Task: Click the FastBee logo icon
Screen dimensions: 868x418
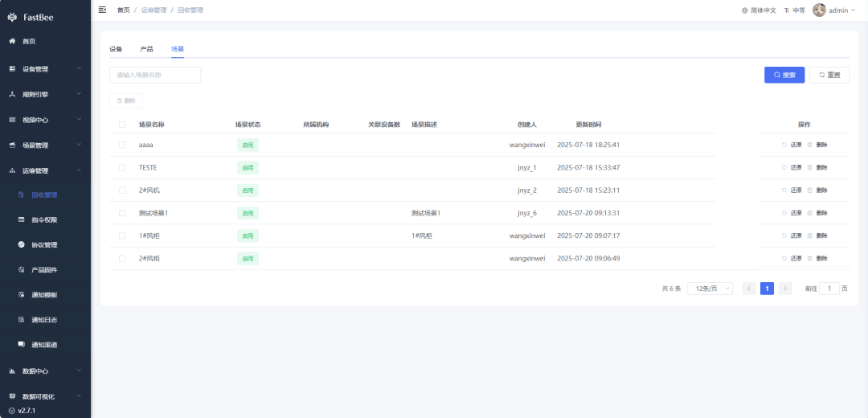Action: pyautogui.click(x=13, y=17)
